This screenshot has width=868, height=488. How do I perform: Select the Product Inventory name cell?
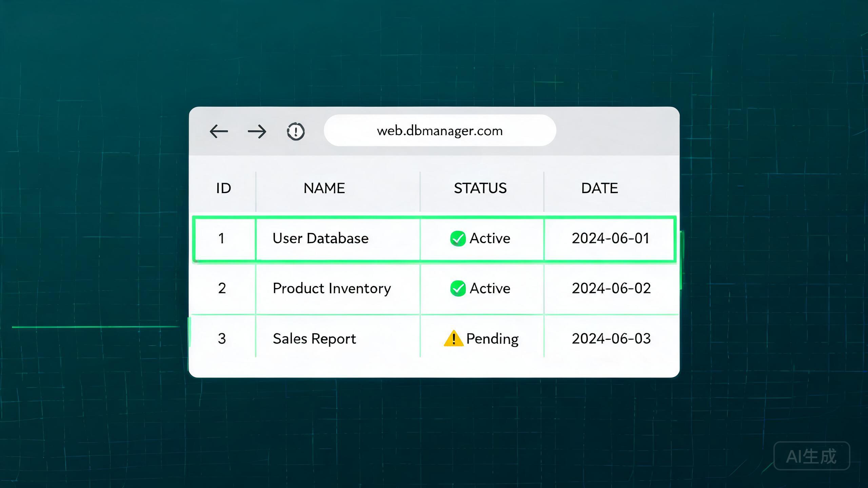(x=332, y=288)
